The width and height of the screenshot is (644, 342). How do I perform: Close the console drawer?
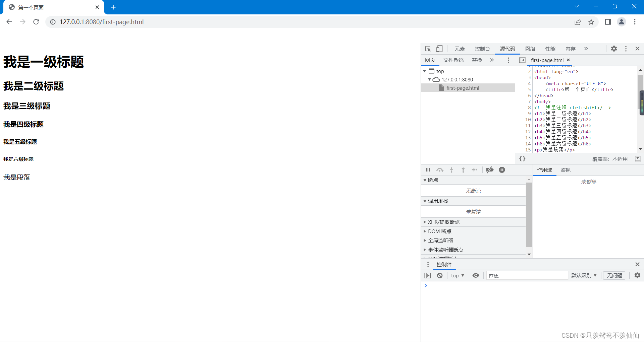tap(637, 264)
